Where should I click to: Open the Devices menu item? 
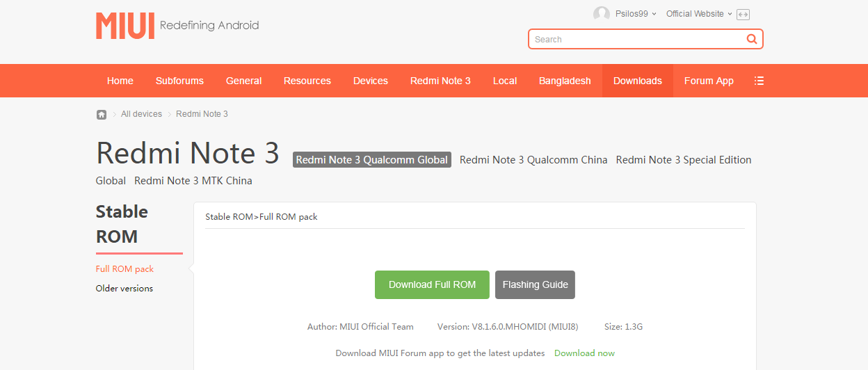[x=371, y=81]
